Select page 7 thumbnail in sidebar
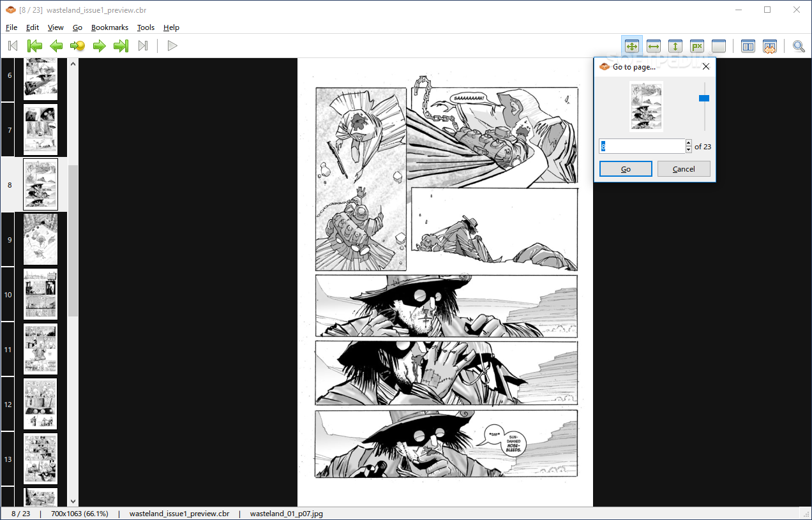 (x=40, y=130)
